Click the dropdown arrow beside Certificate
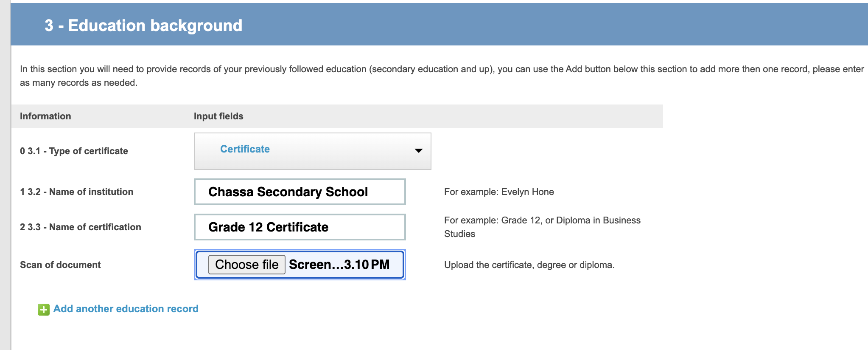Screen dimensions: 868x350 pos(418,151)
